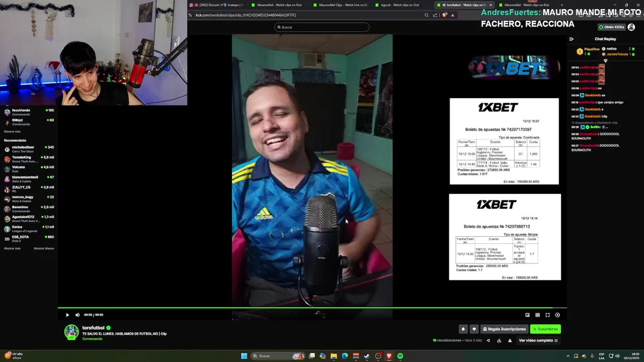The image size is (644, 362).
Task: Open michelecollieer recommended channel
Action: click(29, 149)
